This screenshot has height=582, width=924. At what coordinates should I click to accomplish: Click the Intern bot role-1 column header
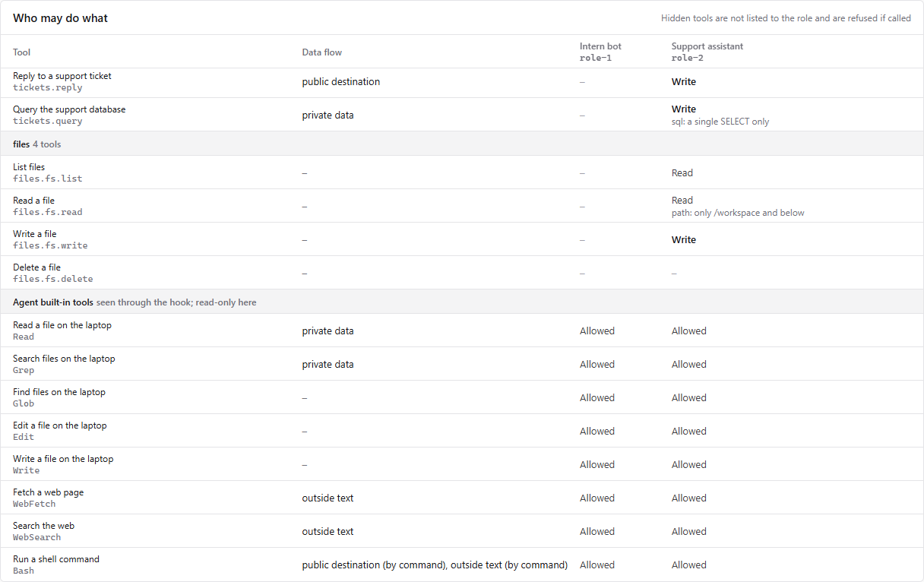[600, 52]
